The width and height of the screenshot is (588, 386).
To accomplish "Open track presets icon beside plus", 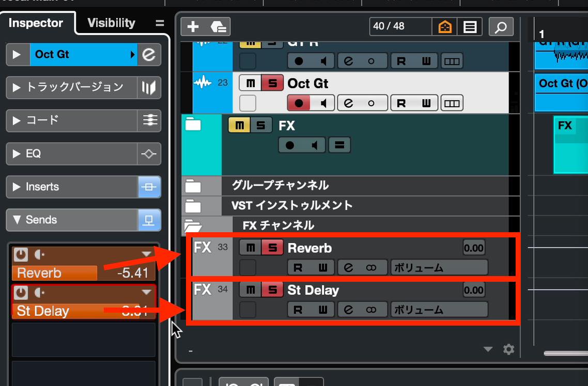I will (x=218, y=27).
